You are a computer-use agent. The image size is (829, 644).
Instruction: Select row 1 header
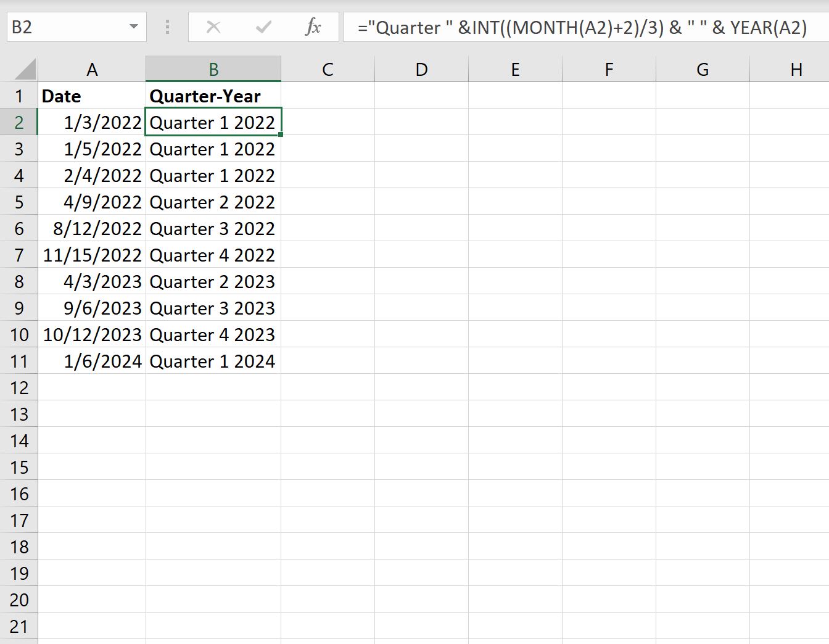point(19,96)
